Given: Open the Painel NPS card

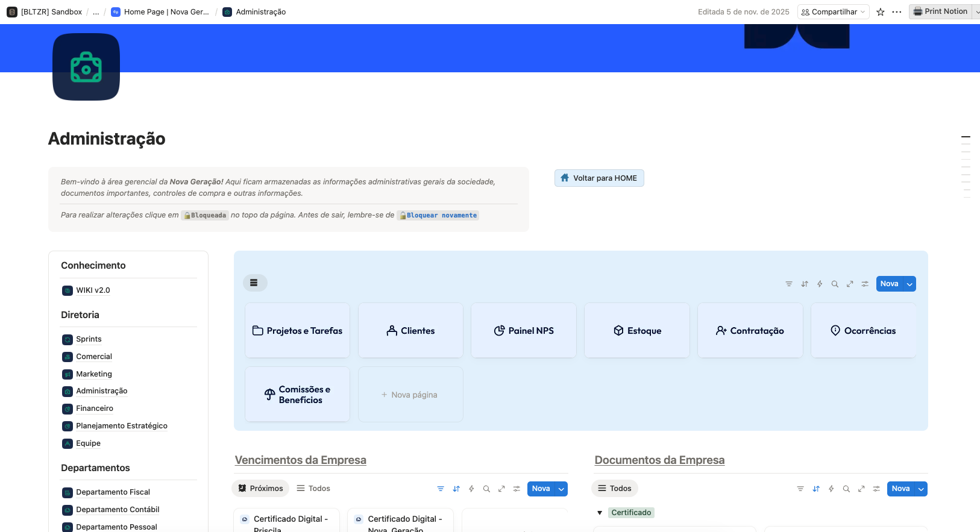Looking at the screenshot, I should tap(524, 330).
